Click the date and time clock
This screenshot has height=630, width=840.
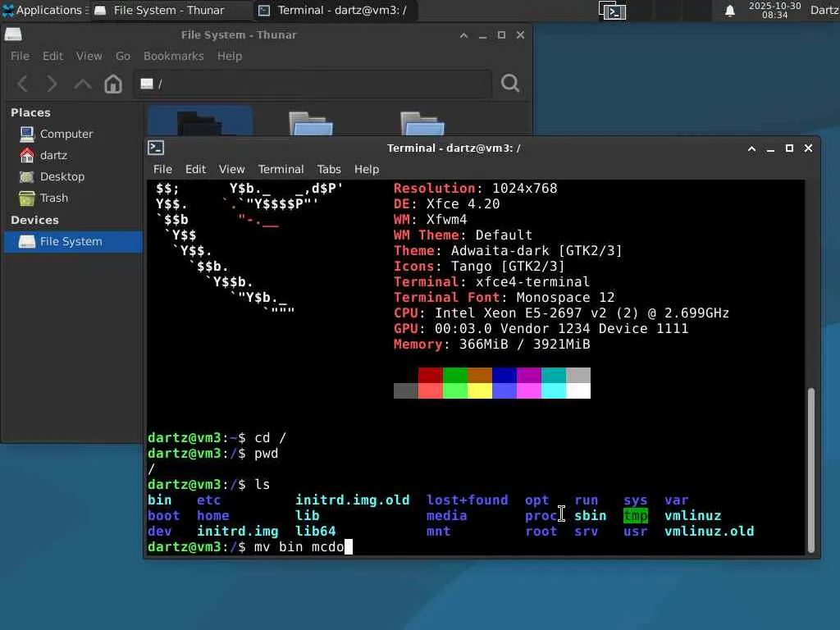click(774, 10)
